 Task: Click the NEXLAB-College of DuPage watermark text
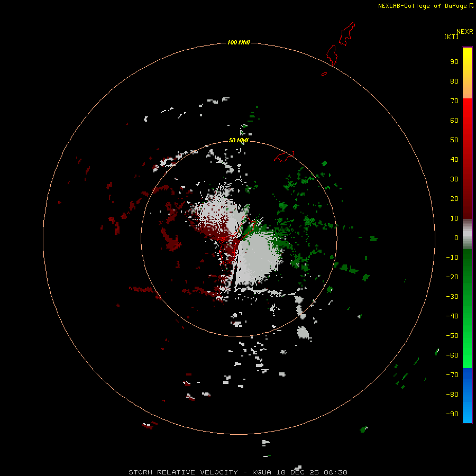click(x=425, y=6)
